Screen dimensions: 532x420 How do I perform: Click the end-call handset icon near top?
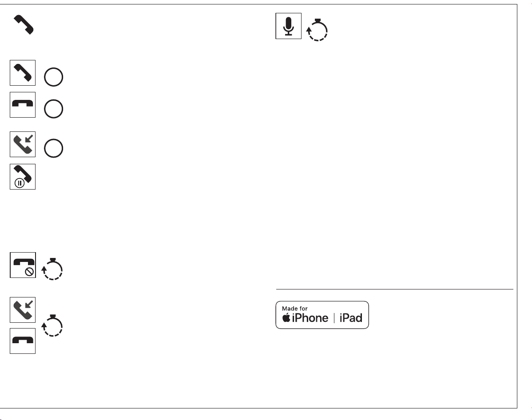[23, 105]
